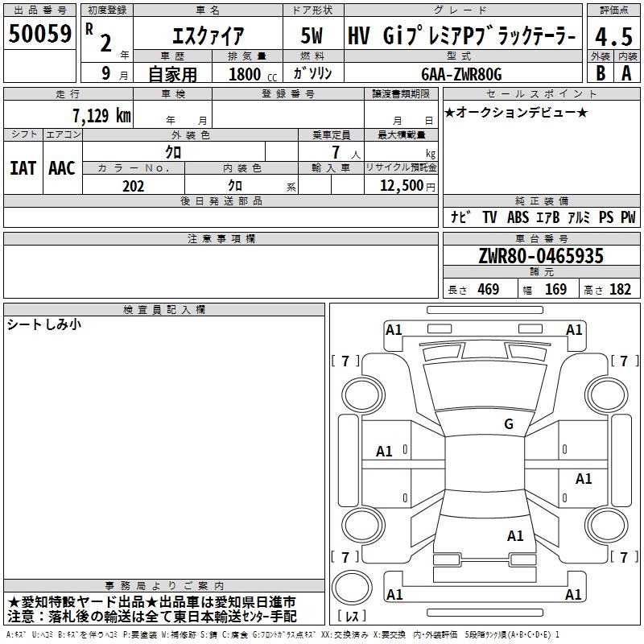
Task: Click equipment item エアB
Action: click(x=548, y=217)
